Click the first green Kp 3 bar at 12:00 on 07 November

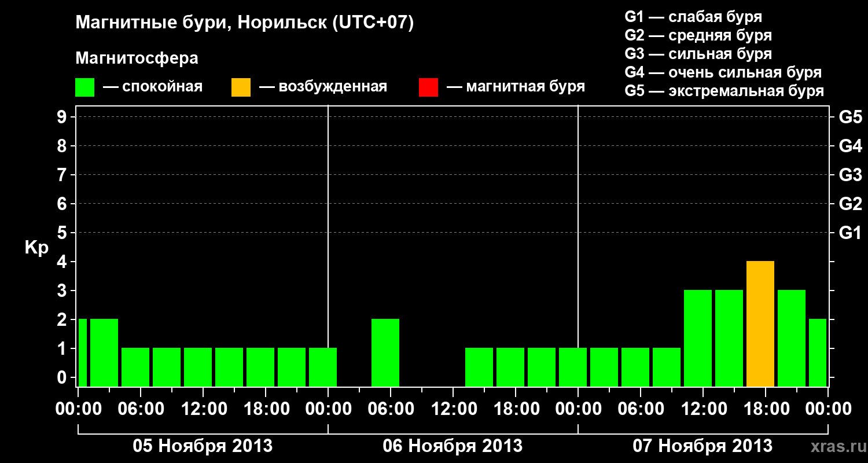pos(698,338)
